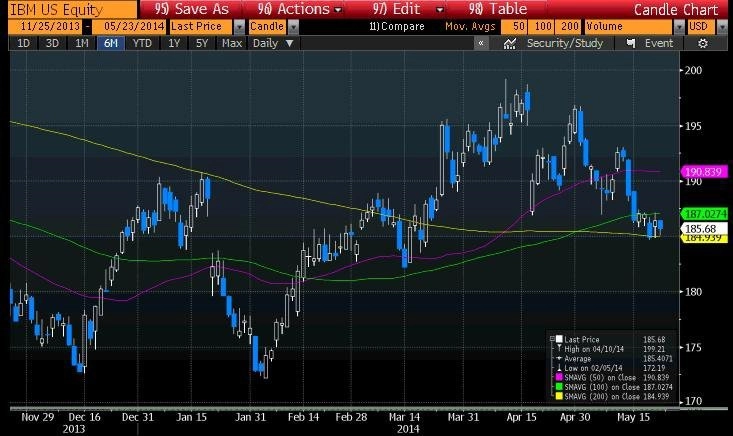Image resolution: width=733 pixels, height=436 pixels.
Task: Click the magenta 190.839 price tag
Action: pyautogui.click(x=704, y=172)
